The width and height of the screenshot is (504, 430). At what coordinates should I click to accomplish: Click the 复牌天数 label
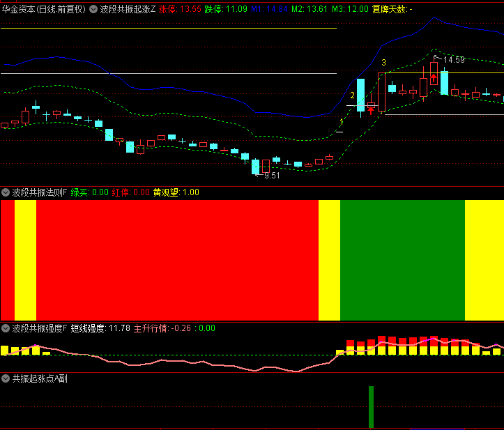point(392,9)
